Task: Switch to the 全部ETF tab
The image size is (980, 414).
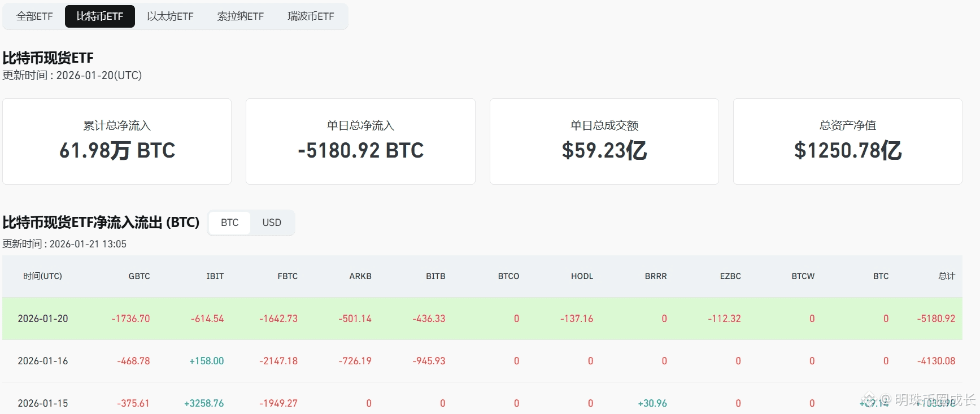Action: click(34, 16)
